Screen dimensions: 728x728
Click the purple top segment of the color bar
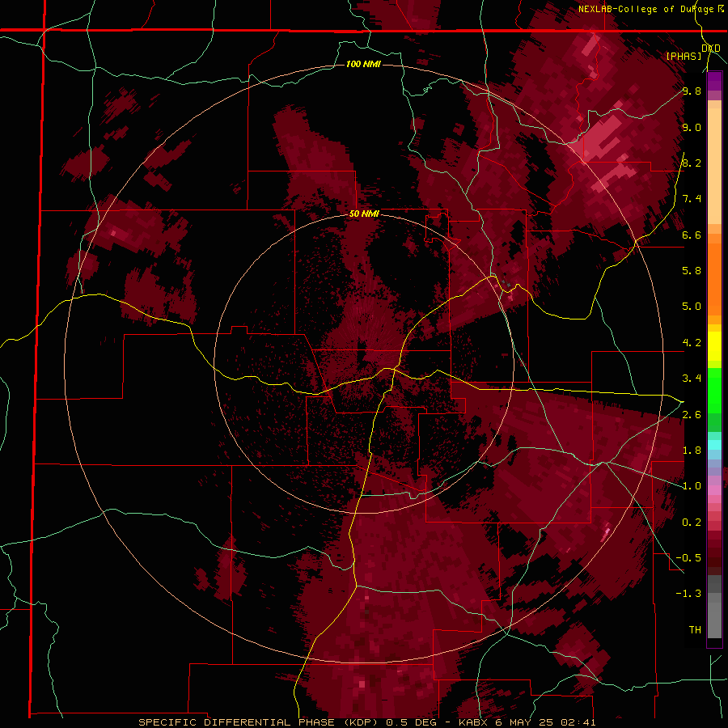(x=714, y=81)
